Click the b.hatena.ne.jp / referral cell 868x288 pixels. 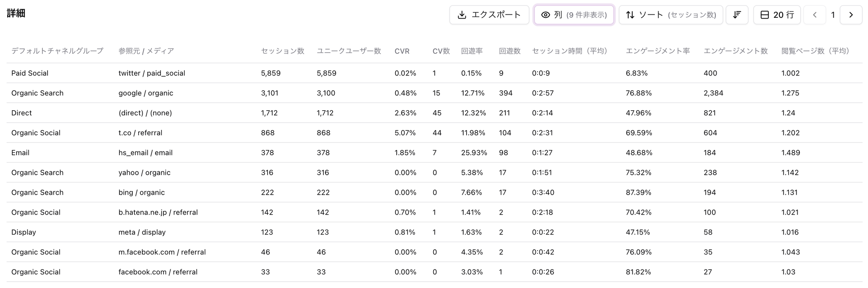pyautogui.click(x=158, y=213)
